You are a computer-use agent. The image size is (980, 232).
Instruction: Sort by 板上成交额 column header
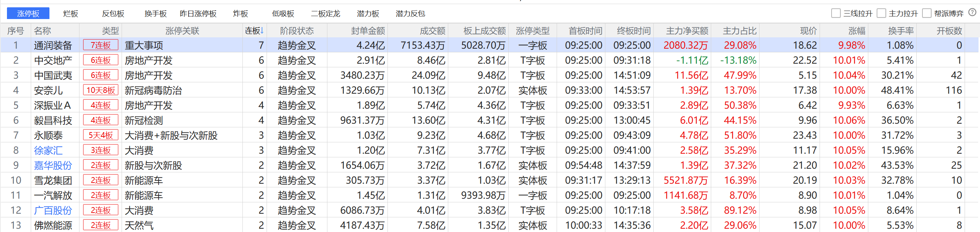(485, 31)
